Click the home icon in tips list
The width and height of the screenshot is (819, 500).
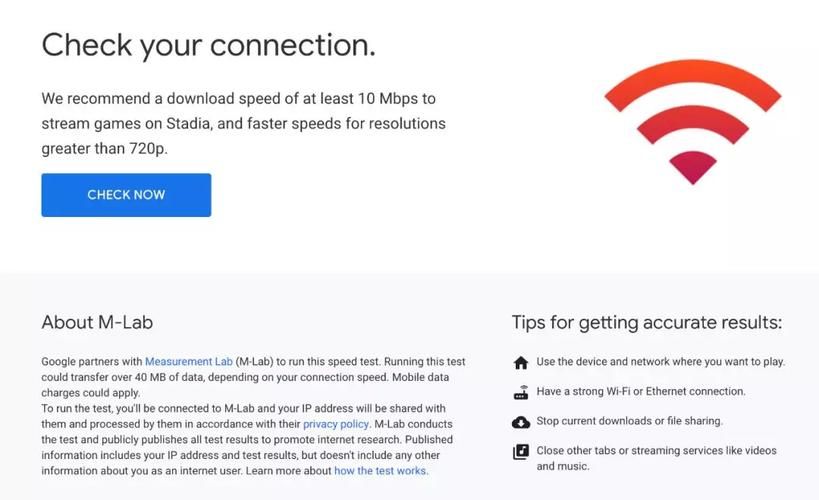[520, 362]
